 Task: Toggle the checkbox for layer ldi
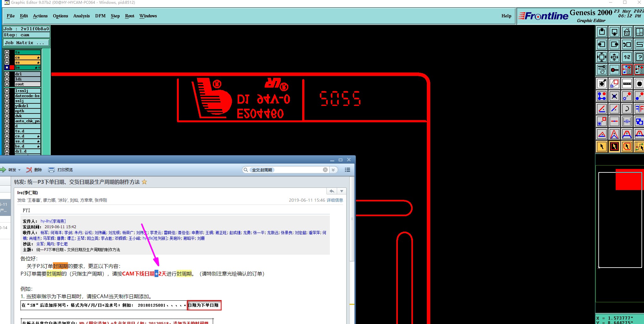pos(7,79)
